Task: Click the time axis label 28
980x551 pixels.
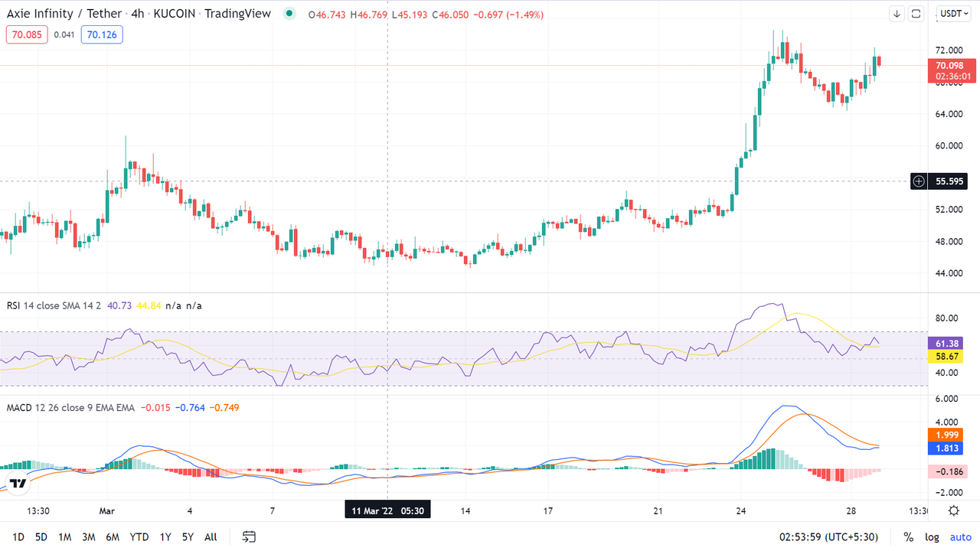Action: pyautogui.click(x=850, y=510)
